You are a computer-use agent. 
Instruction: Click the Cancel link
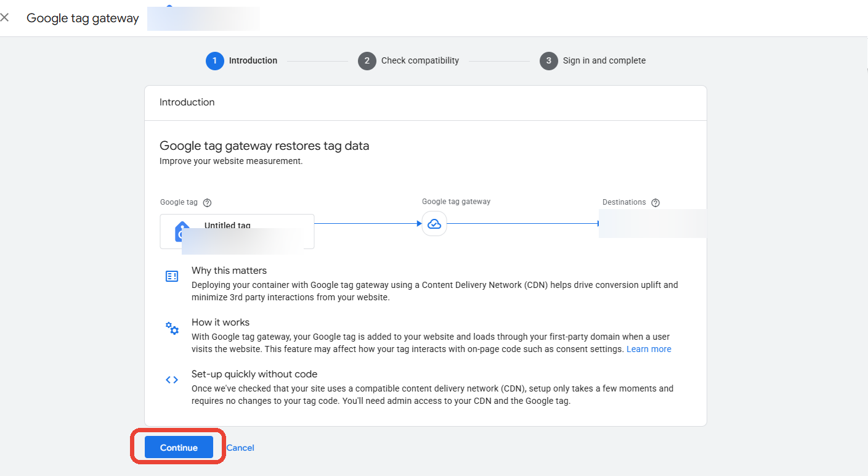(240, 448)
